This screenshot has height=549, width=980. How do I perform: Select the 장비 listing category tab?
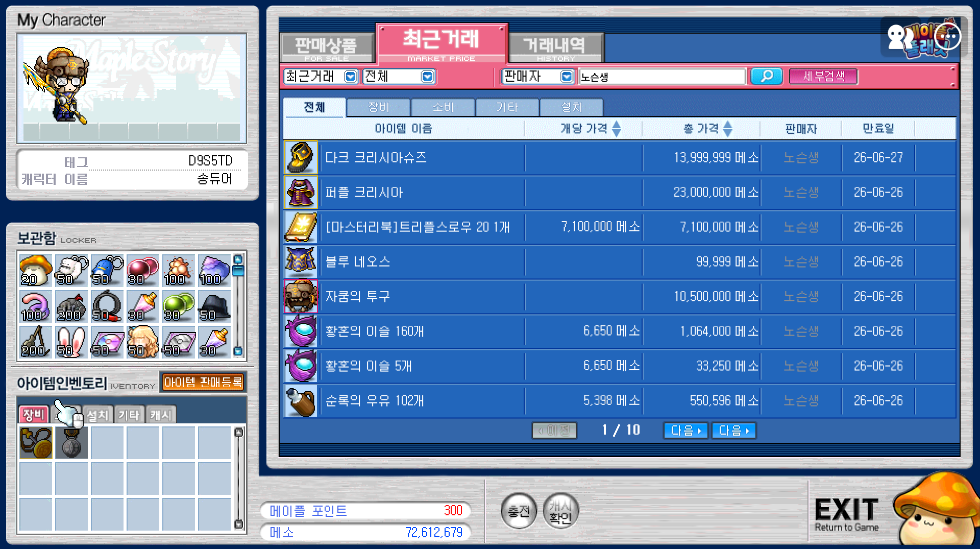(379, 107)
